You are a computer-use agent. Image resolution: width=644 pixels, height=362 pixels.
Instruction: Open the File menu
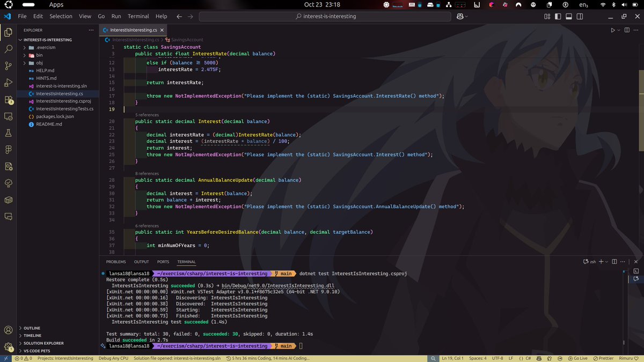tap(22, 17)
